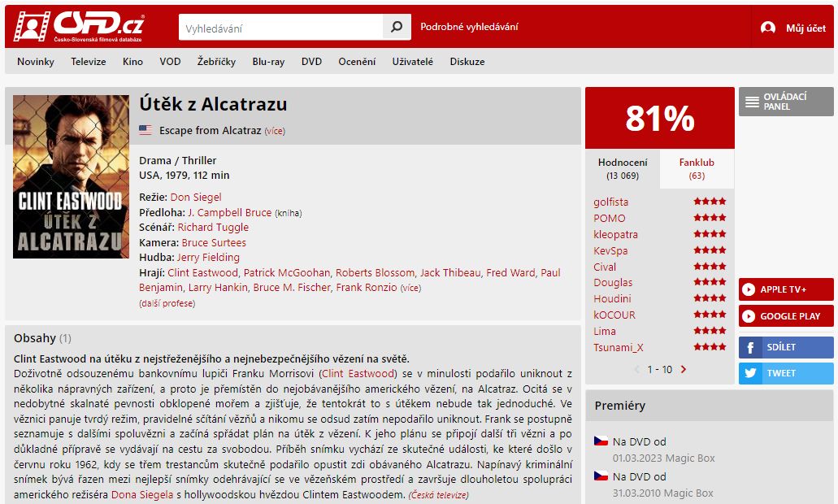Open user Tsunami_X's profile
838x504 pixels.
coord(619,347)
